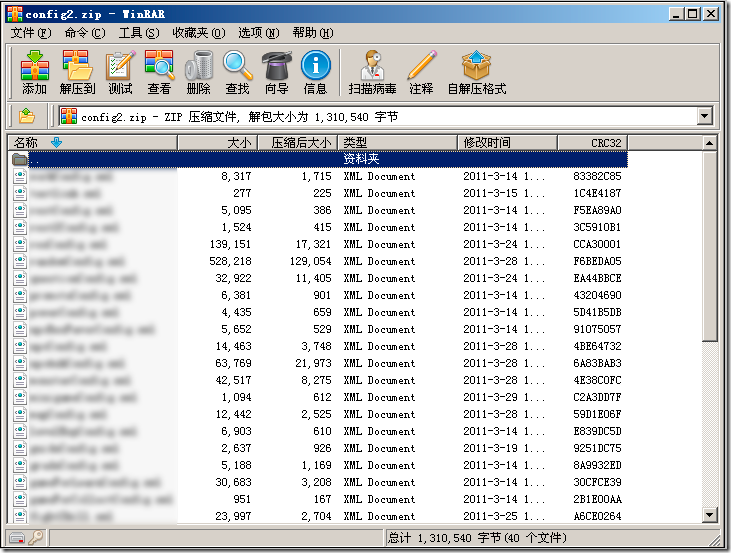Click CRC value 59D1E06F
Image resolution: width=731 pixels, height=553 pixels.
tap(597, 414)
